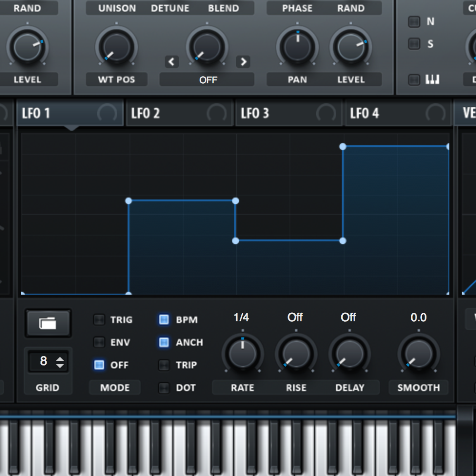
Task: Open the LFO shape preset folder
Action: tap(48, 323)
